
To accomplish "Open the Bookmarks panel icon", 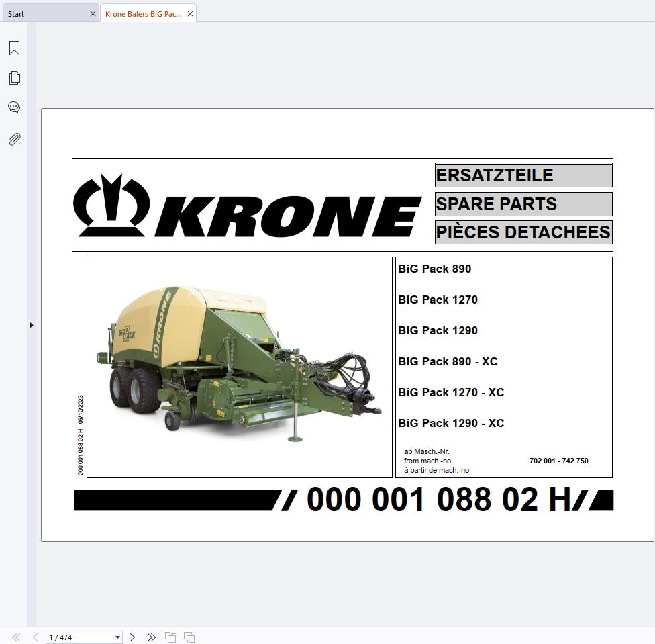I will point(14,48).
